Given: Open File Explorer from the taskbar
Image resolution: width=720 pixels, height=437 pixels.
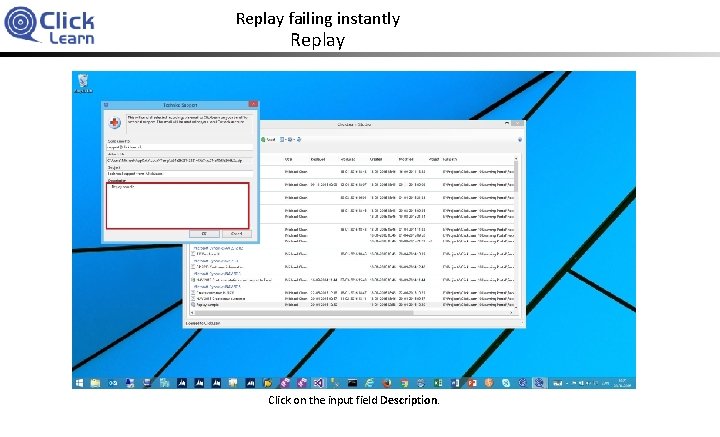Looking at the screenshot, I should coord(95,383).
